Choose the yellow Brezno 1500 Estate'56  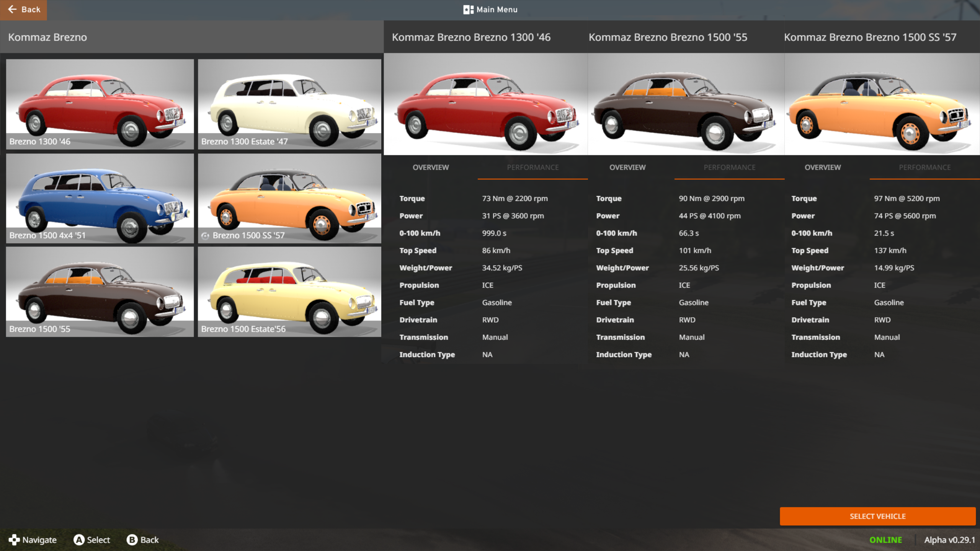(289, 292)
